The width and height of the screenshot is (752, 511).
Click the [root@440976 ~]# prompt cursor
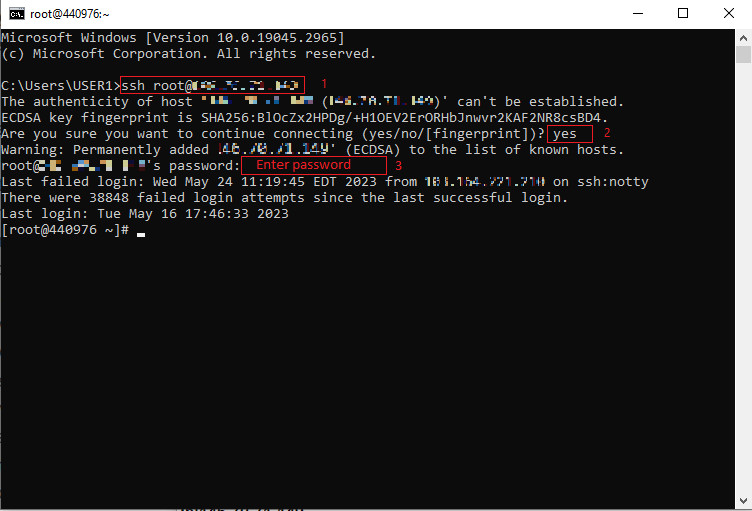click(x=141, y=234)
